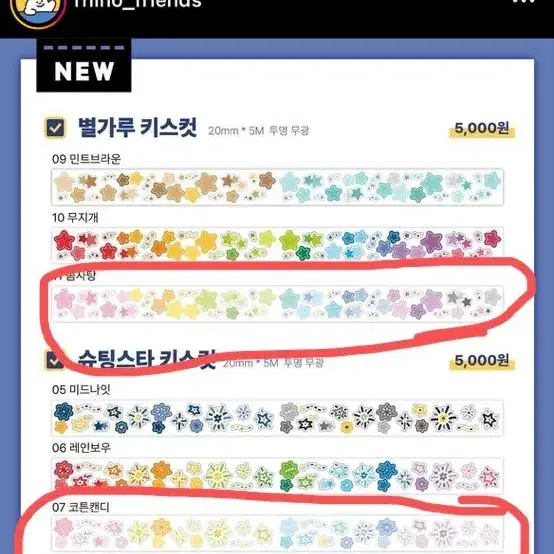The image size is (554, 554).
Task: Open the mino_friends profile avatar
Action: (x=38, y=10)
